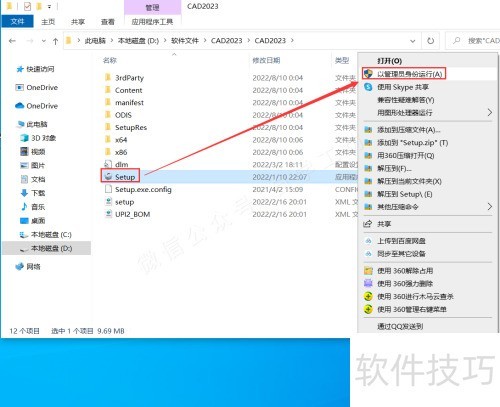
Task: Toggle the quick access toolbar checkmark icon
Action: click(x=27, y=6)
